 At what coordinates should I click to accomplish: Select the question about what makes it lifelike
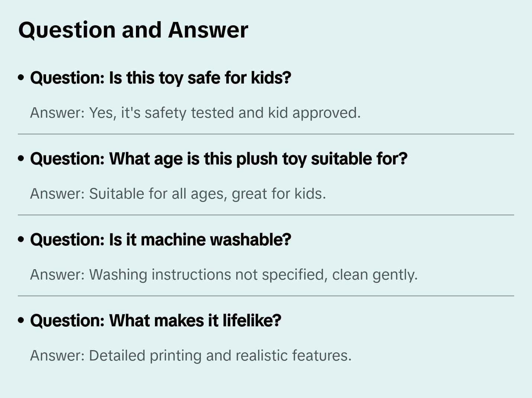click(156, 320)
